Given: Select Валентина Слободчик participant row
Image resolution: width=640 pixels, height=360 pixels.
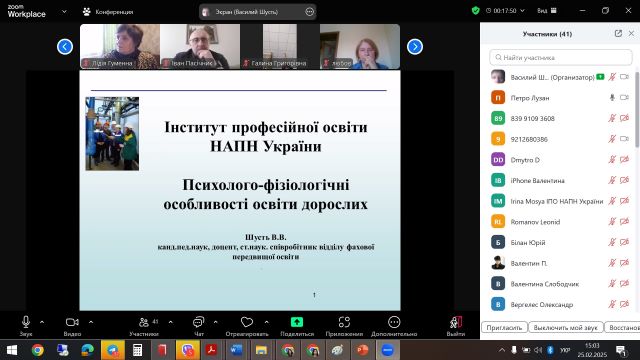Looking at the screenshot, I should (559, 284).
